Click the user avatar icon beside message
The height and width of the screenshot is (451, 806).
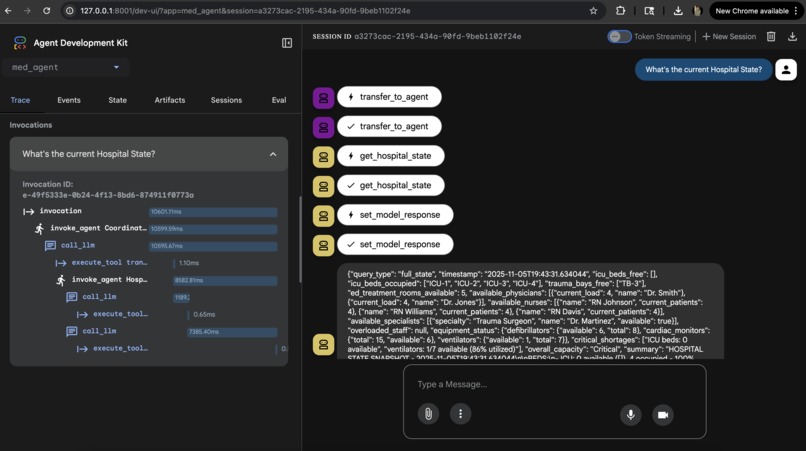pos(786,69)
